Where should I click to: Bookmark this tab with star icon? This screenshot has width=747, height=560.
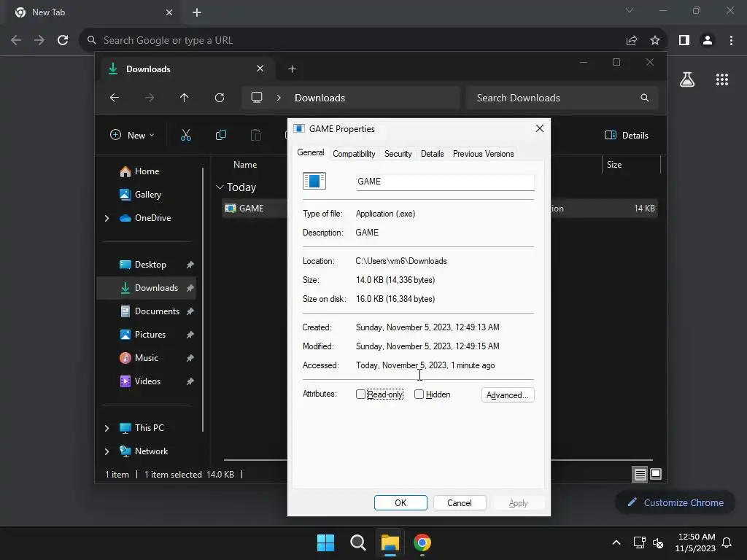pyautogui.click(x=655, y=41)
